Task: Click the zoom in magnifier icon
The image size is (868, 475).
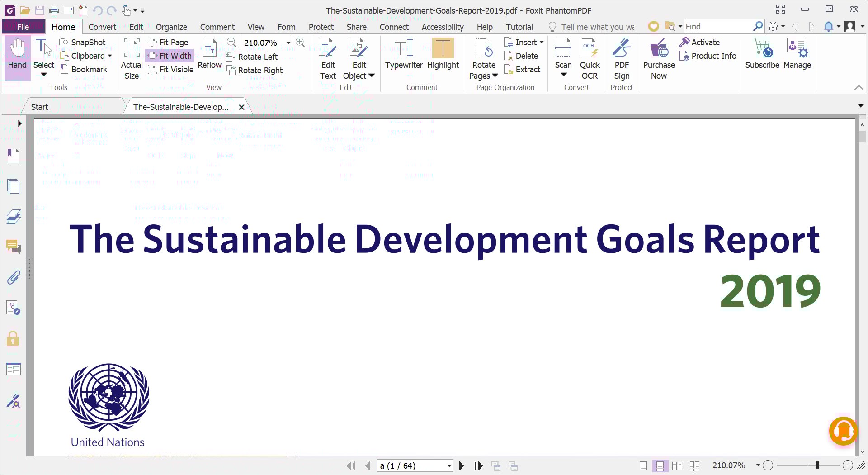Action: 300,43
